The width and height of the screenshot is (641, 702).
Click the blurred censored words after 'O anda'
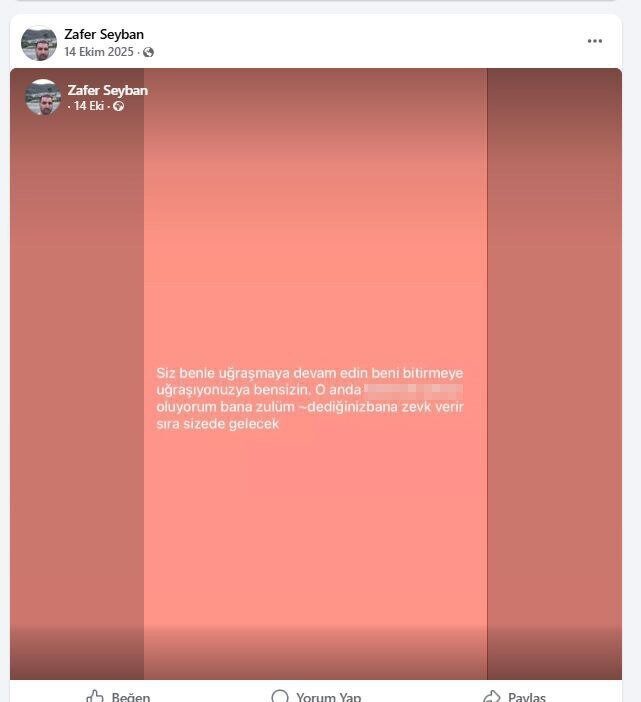click(413, 391)
